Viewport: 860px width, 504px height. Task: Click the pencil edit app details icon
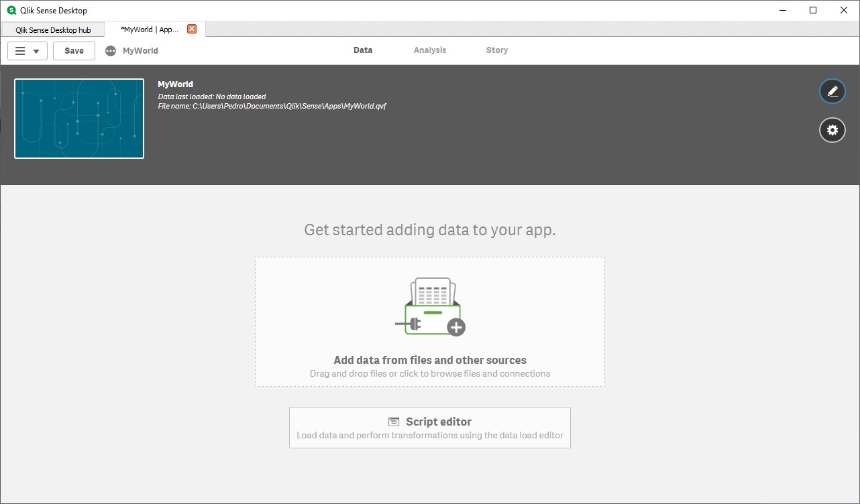[x=832, y=91]
